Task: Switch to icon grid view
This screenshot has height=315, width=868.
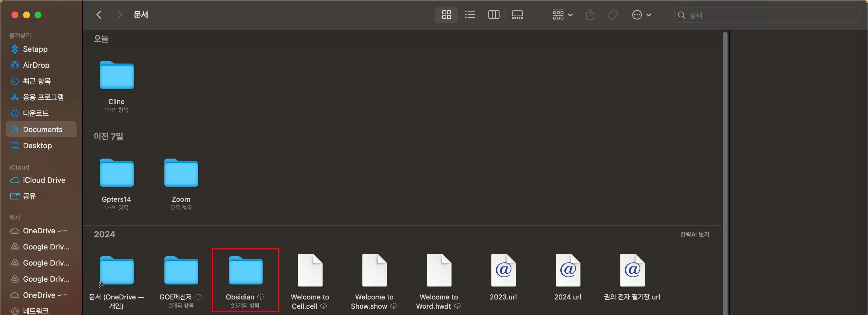Action: pos(446,15)
